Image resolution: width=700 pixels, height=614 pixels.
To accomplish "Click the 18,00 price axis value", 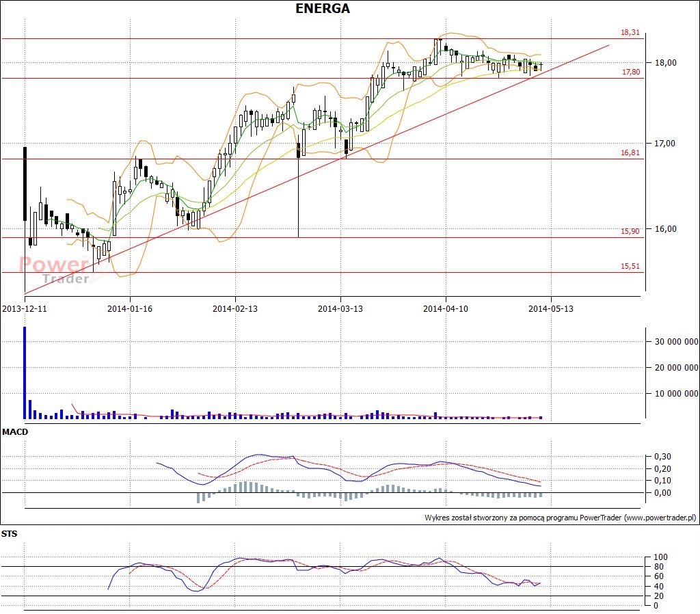I will pyautogui.click(x=665, y=62).
